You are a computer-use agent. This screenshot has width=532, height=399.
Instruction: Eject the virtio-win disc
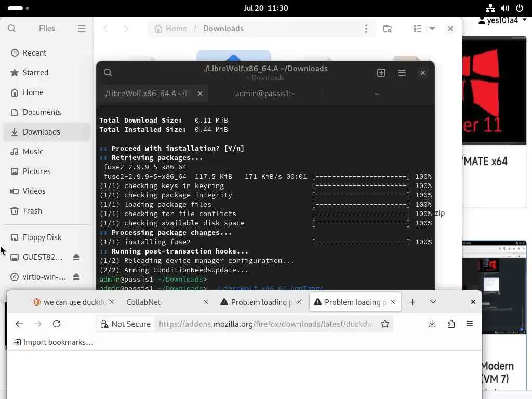76,277
